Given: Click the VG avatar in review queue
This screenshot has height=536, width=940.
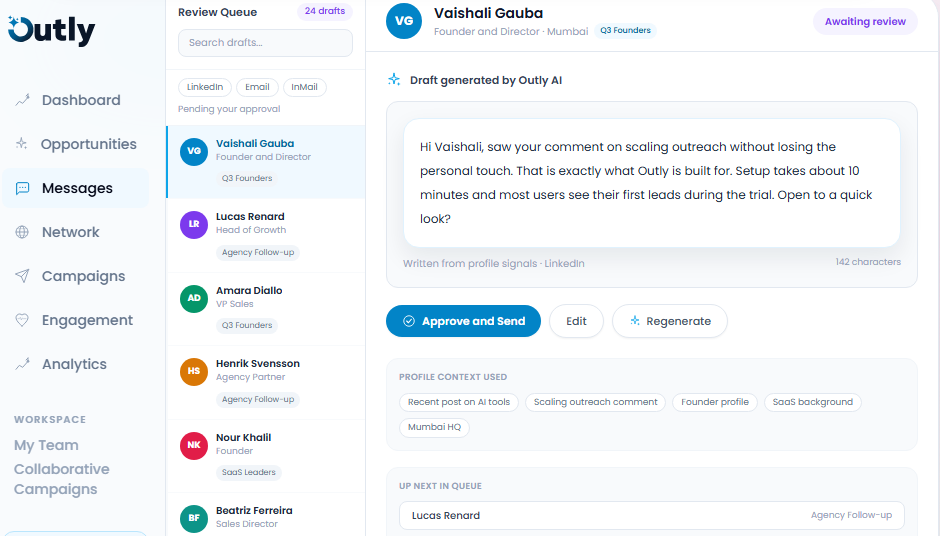Looking at the screenshot, I should point(194,151).
